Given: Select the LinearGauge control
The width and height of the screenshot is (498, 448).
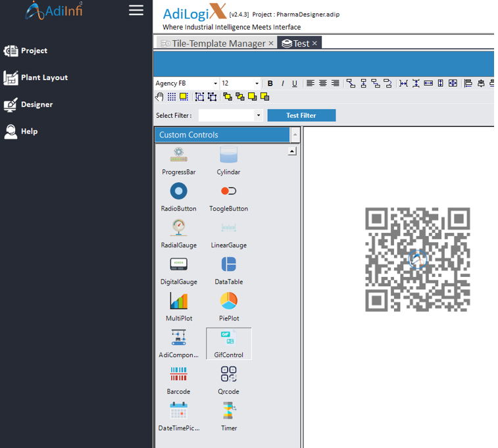Looking at the screenshot, I should point(229,234).
